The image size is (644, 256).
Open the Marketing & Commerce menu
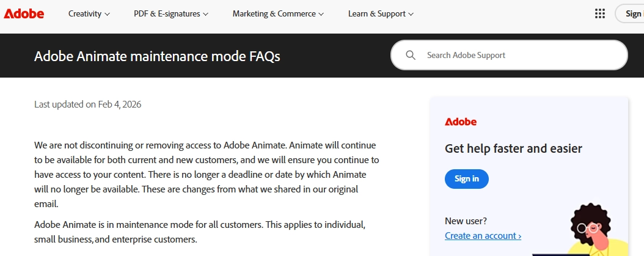click(x=278, y=13)
